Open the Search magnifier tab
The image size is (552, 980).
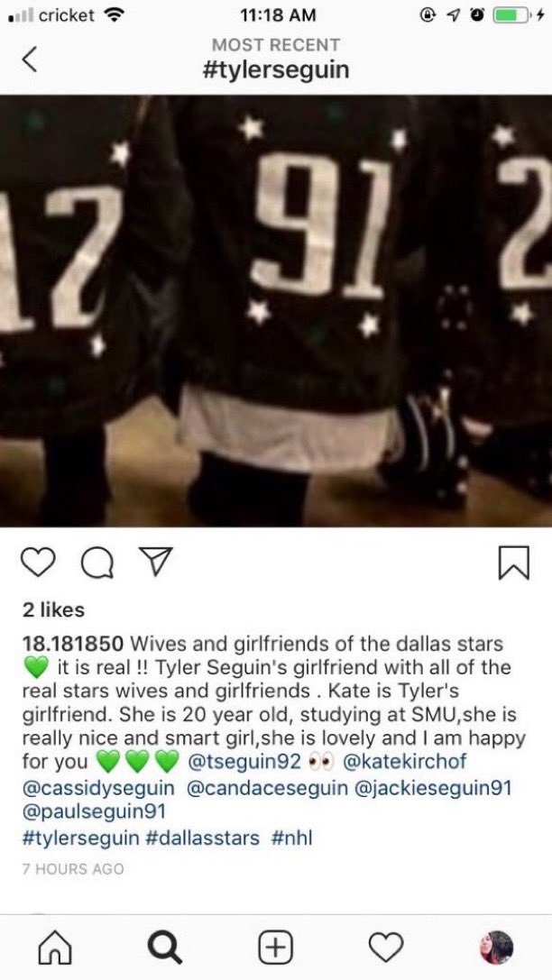coord(166,948)
